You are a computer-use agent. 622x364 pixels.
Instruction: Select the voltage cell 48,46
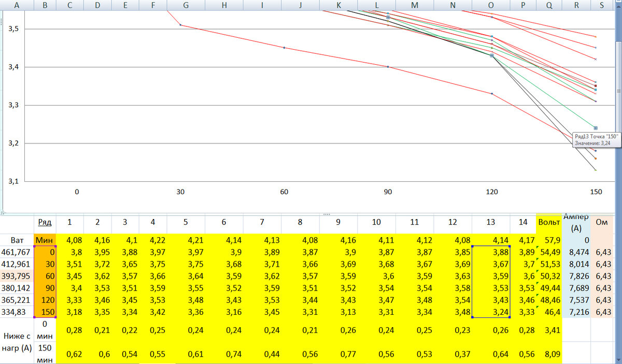tap(549, 300)
